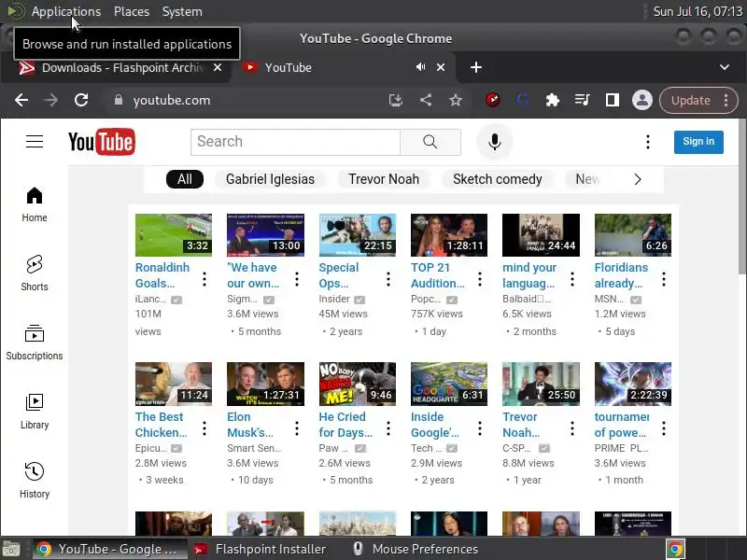
Task: Open options for Inside Google's video
Action: (x=480, y=428)
